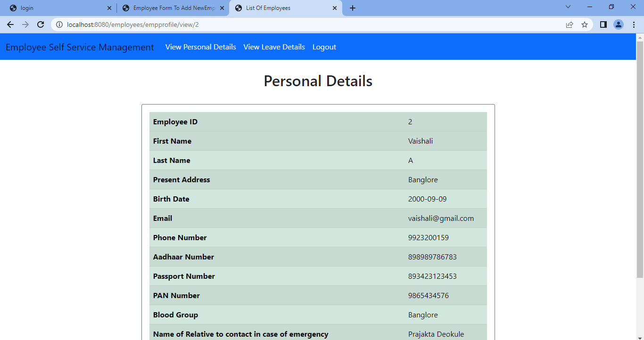
Task: Click the Last Name label
Action: (172, 161)
